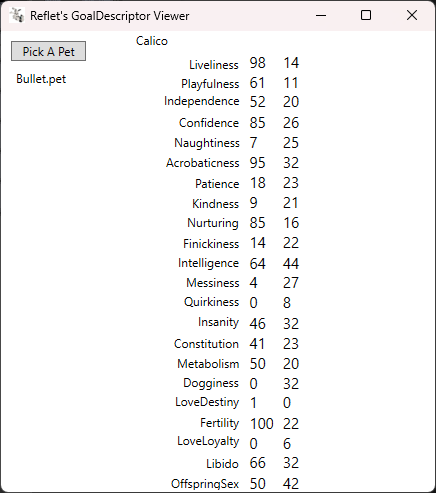The width and height of the screenshot is (436, 493).
Task: Select the Fertility value 100
Action: click(x=262, y=424)
